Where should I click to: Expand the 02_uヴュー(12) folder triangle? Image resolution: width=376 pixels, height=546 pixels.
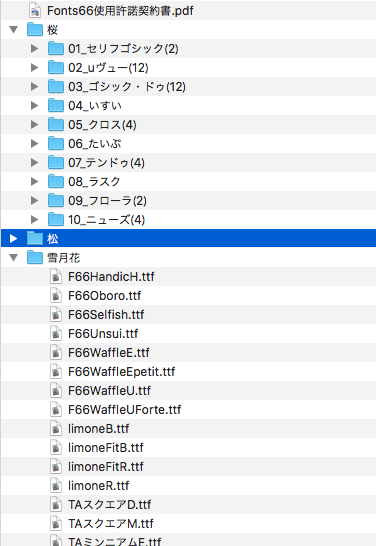click(x=34, y=68)
